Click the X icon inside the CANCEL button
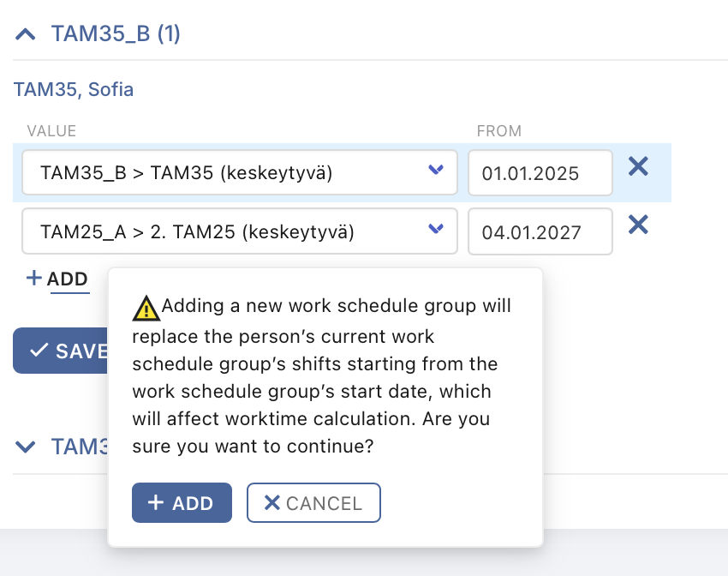The image size is (728, 576). [272, 502]
